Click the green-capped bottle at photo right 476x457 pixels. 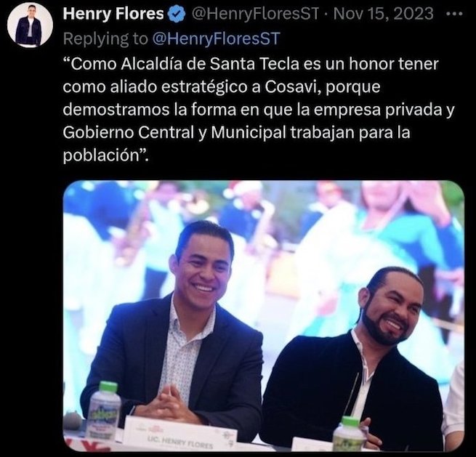coord(349,434)
